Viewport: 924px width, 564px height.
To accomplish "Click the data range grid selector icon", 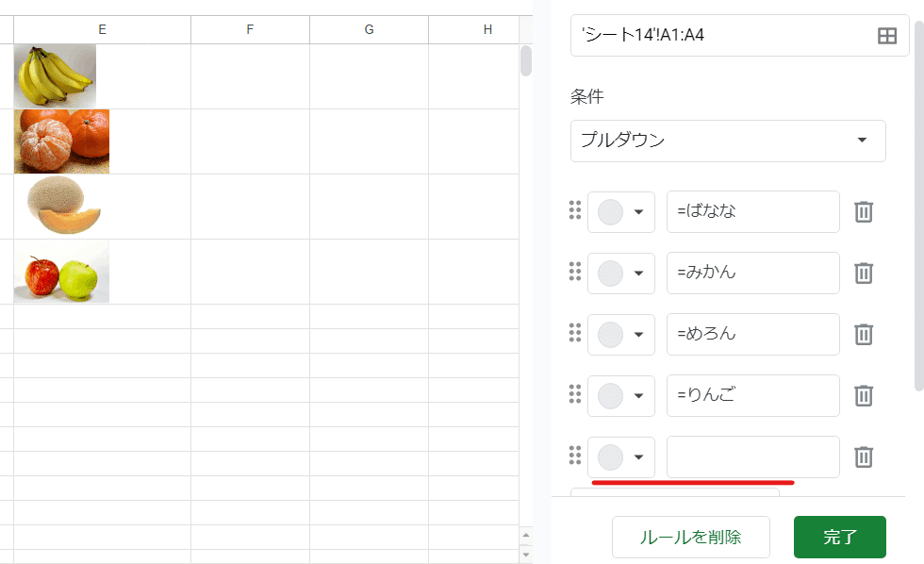I will click(887, 36).
